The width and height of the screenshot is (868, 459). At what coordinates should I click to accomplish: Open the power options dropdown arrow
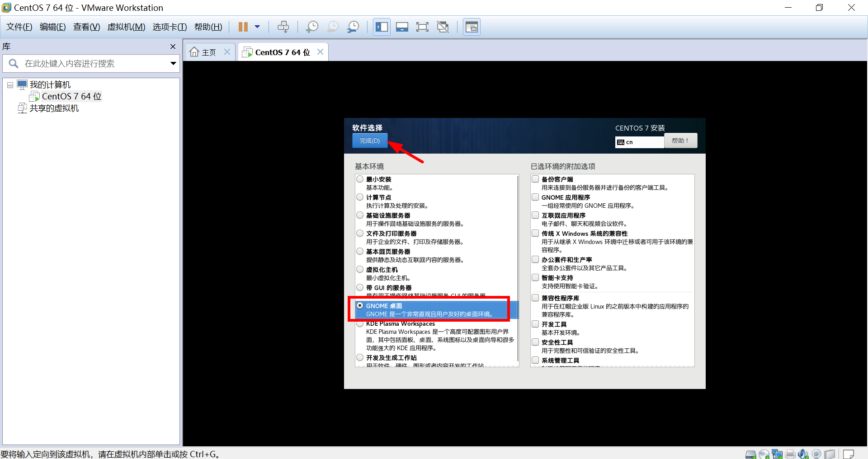[257, 27]
